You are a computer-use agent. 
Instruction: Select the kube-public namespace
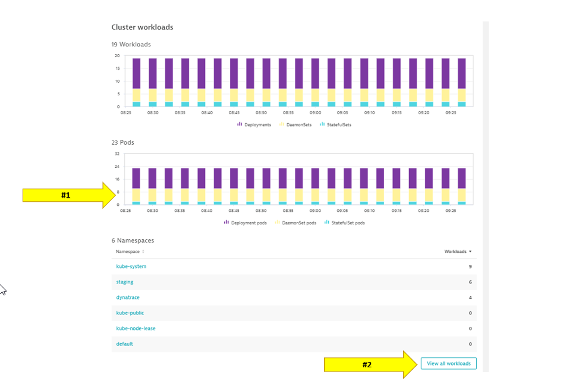point(130,313)
